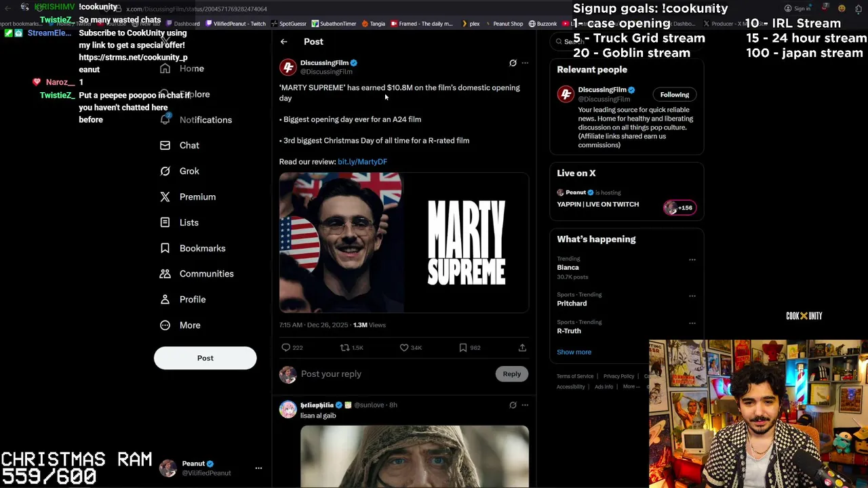This screenshot has width=868, height=488.
Task: Open options for the Pritchard trend
Action: pyautogui.click(x=692, y=296)
